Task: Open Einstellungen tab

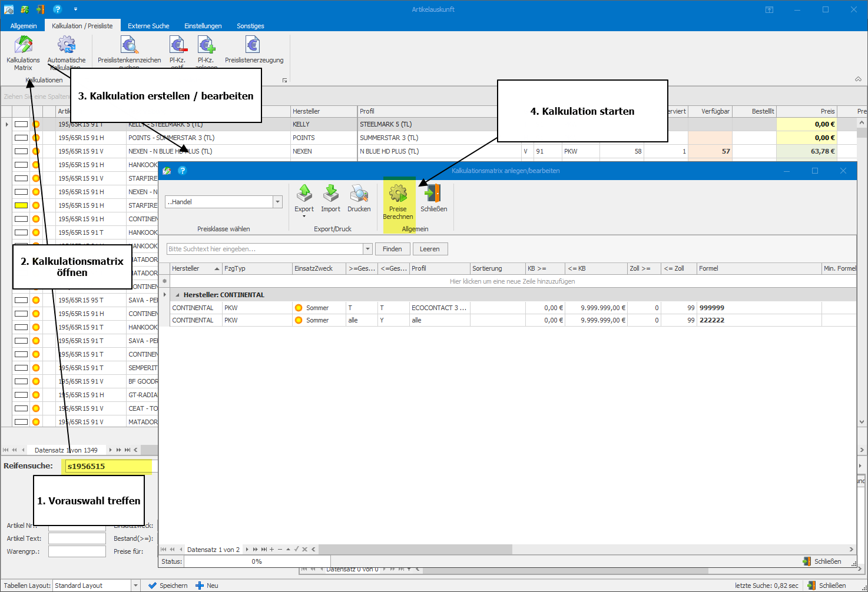Action: pos(203,26)
